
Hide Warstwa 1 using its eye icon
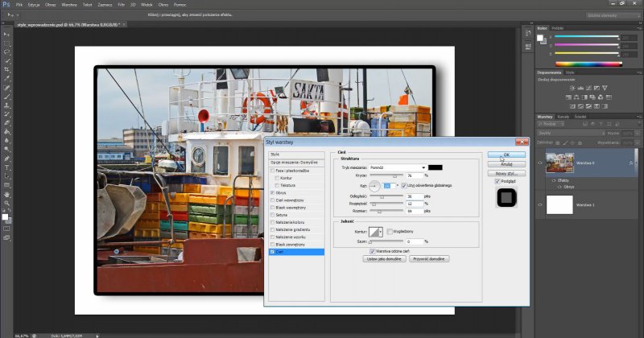(x=540, y=204)
